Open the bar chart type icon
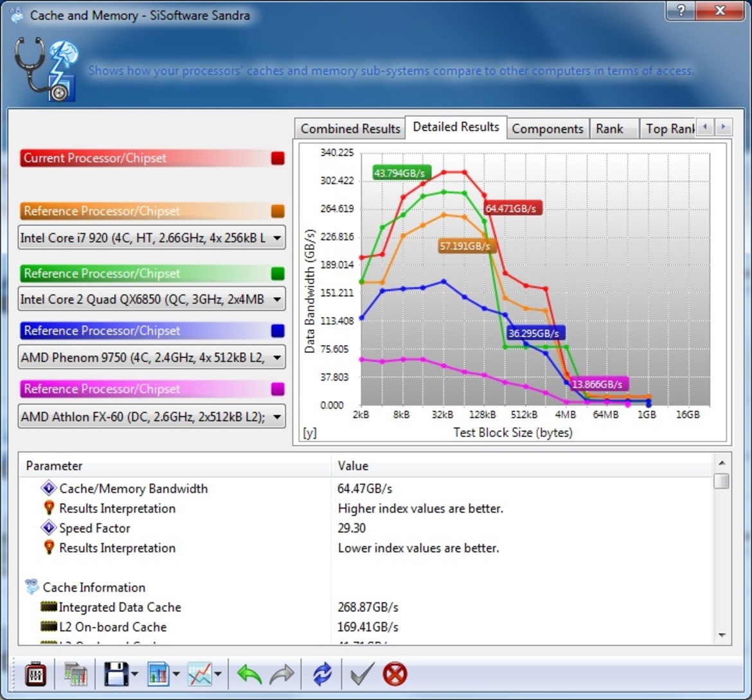 [x=158, y=674]
